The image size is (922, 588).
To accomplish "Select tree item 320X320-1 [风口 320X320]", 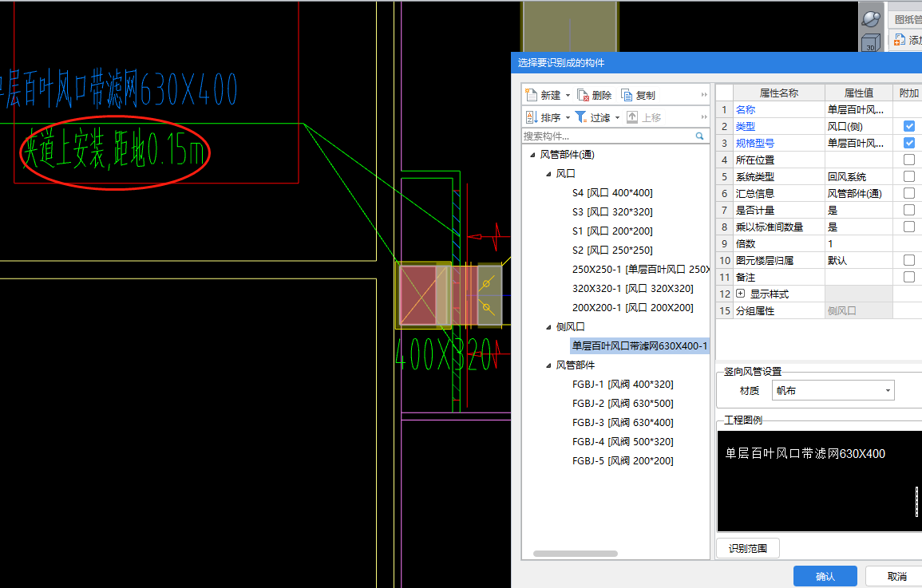I will pyautogui.click(x=633, y=289).
